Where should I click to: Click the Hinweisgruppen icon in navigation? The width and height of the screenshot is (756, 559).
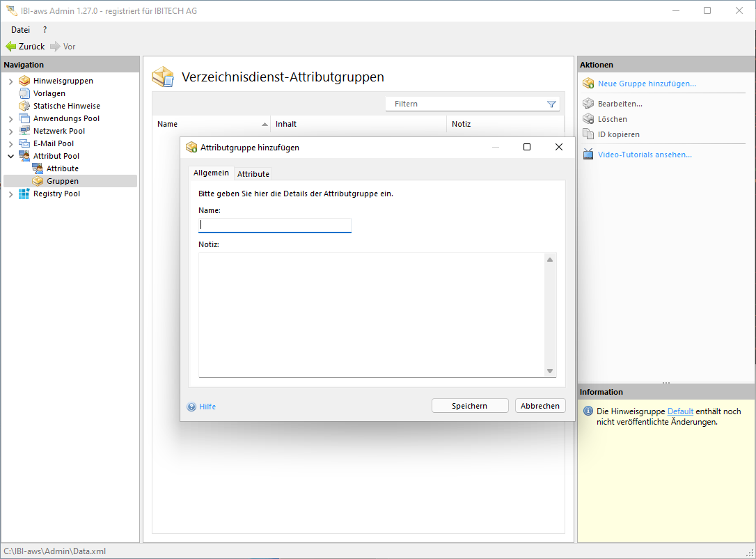(x=24, y=81)
